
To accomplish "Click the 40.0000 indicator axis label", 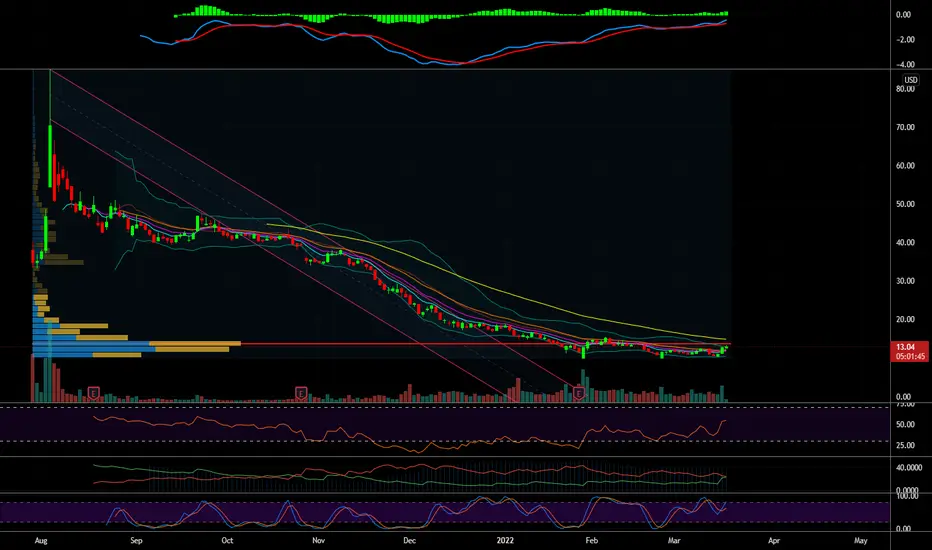I will [x=909, y=468].
